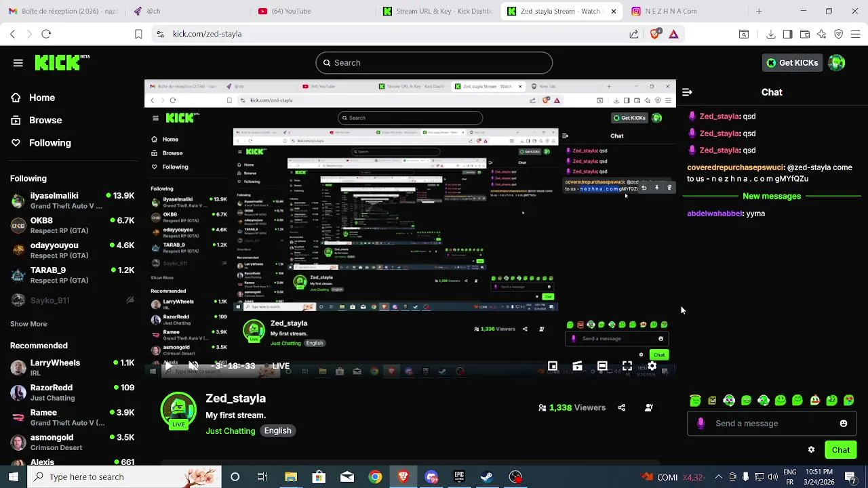
Task: Open LarryWheels recommended channel
Action: pyautogui.click(x=73, y=367)
